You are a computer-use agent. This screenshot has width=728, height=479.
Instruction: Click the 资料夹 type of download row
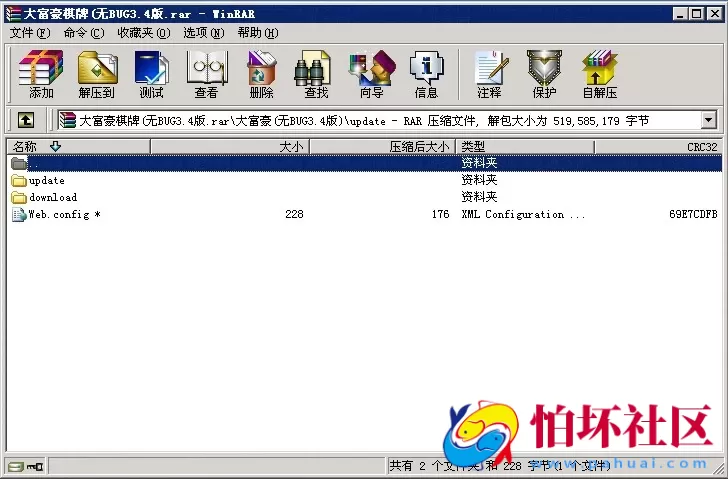[x=479, y=197]
